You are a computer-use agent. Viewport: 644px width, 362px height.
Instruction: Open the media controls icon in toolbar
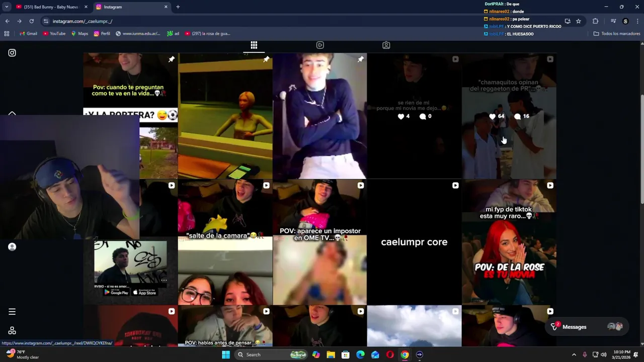pos(613,21)
